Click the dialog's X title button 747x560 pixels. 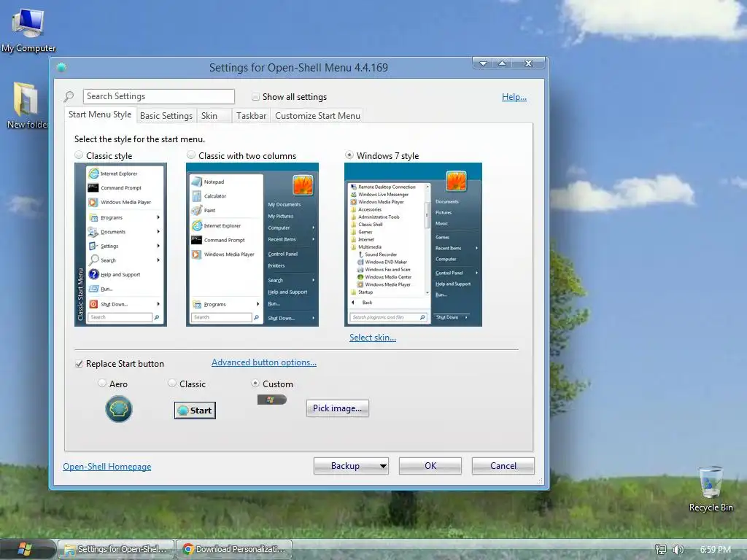click(528, 63)
